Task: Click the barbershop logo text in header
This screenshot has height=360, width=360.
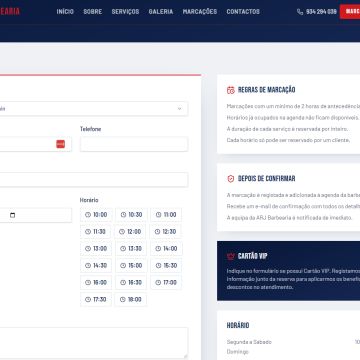Action: 10,12
